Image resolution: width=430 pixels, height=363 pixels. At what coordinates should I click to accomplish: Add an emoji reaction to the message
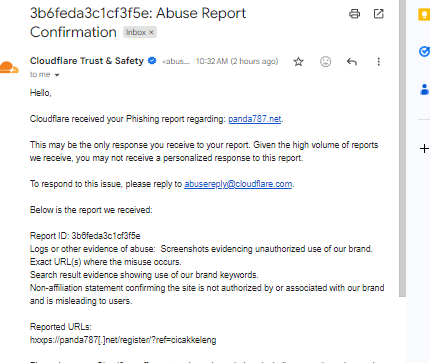pos(325,61)
